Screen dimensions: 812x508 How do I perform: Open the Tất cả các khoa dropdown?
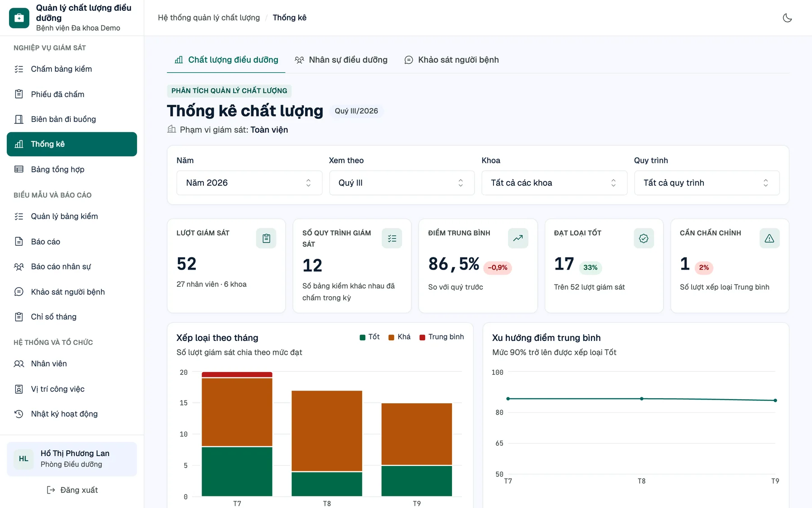point(554,183)
